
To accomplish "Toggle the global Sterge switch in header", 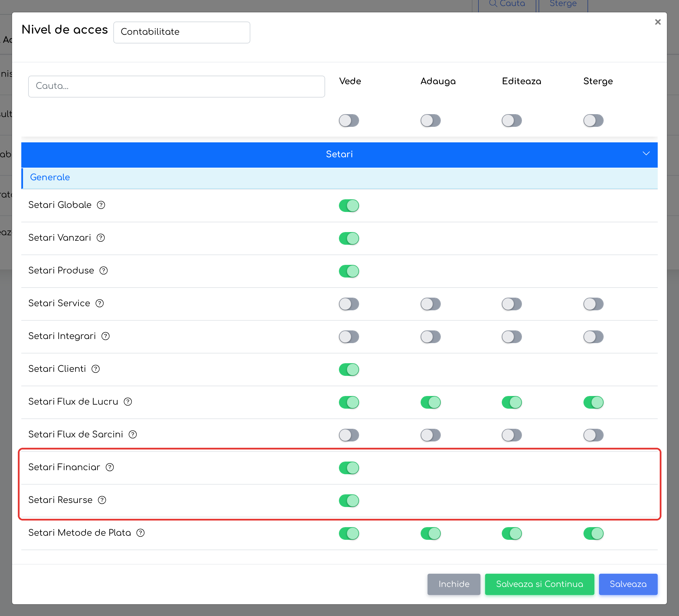I will coord(594,120).
